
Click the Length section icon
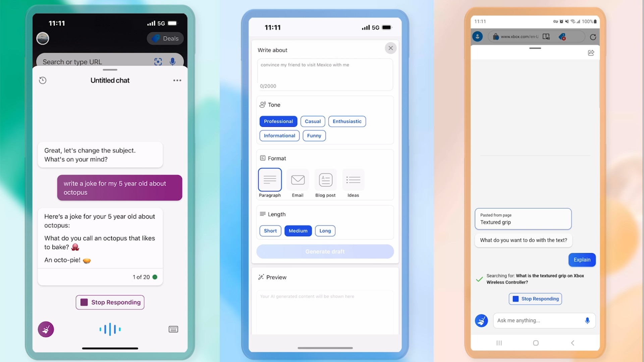[x=261, y=215]
